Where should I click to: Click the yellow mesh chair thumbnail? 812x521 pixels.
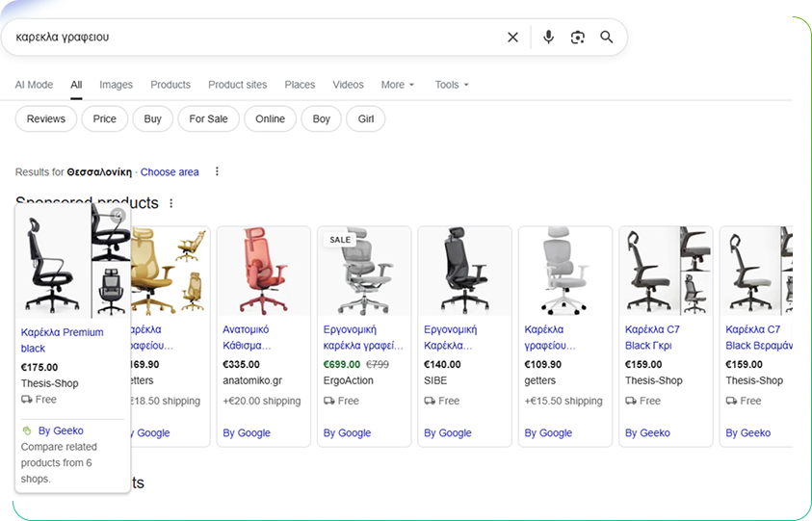pyautogui.click(x=170, y=271)
